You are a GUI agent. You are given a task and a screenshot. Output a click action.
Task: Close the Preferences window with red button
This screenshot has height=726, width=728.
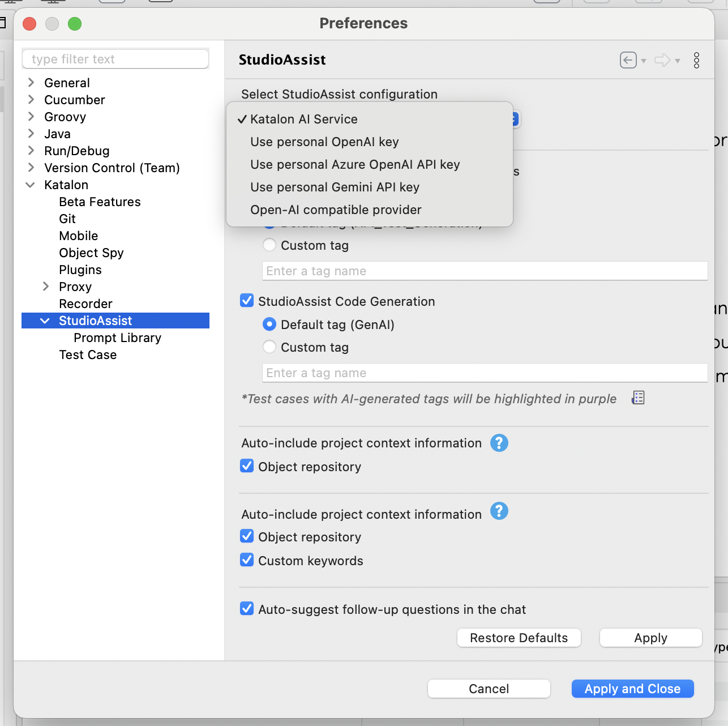click(29, 24)
